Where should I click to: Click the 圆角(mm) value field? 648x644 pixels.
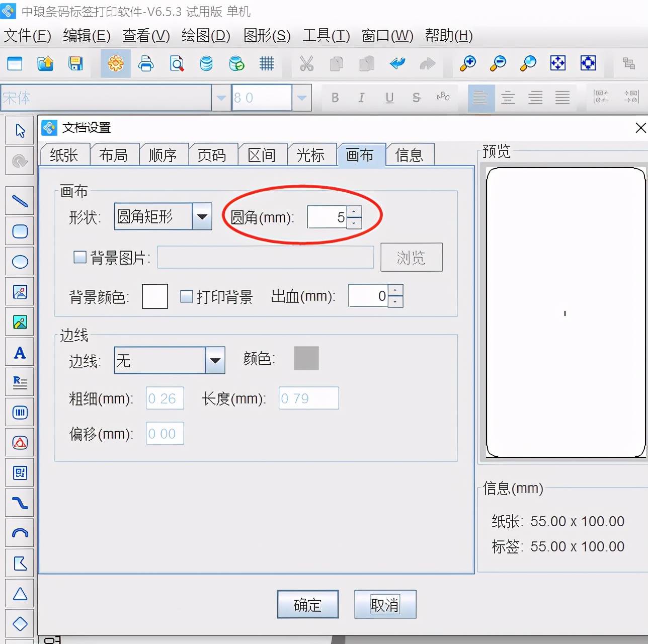[x=327, y=217]
